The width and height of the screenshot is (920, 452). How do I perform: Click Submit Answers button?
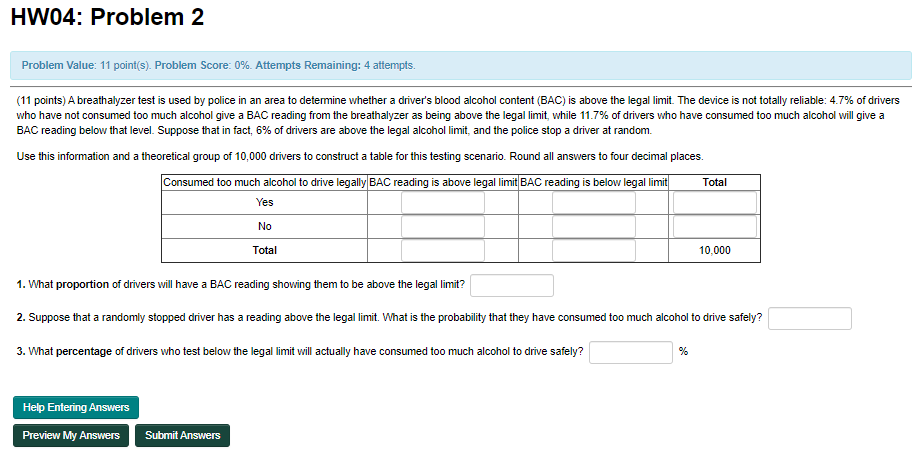(x=182, y=436)
